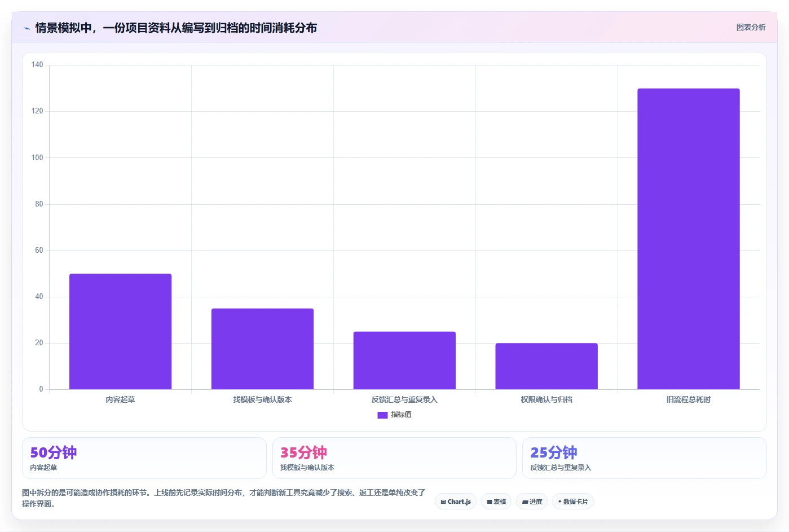Click the 25分钟 stat value

tap(554, 452)
